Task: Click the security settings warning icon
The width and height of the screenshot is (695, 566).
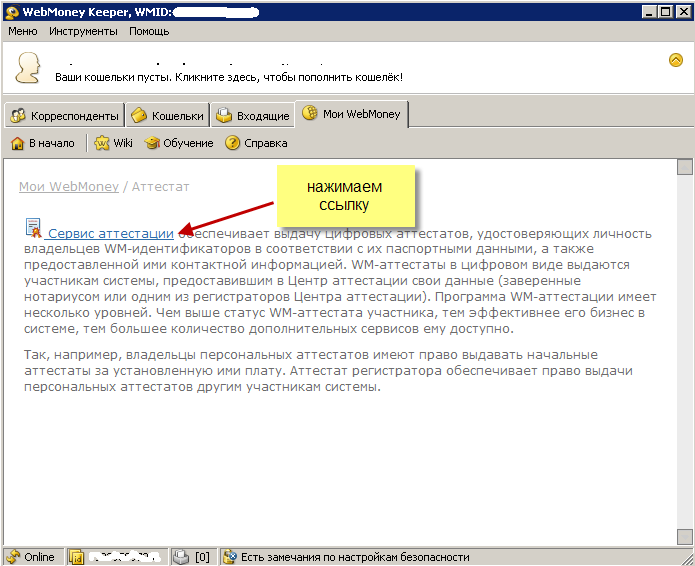Action: [x=230, y=557]
